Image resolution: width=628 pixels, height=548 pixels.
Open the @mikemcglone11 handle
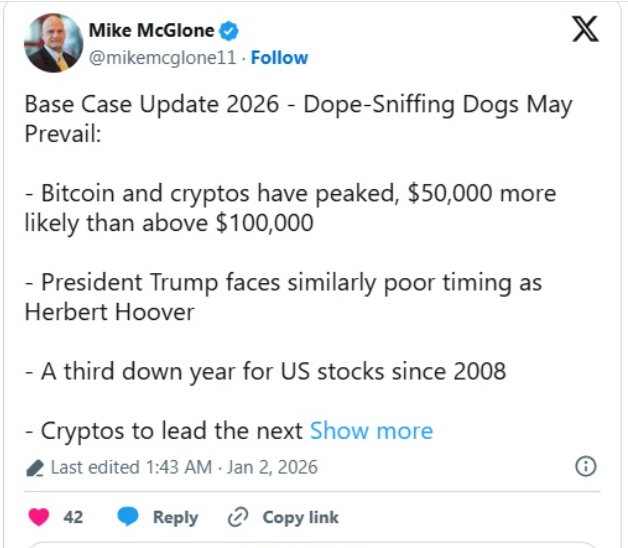tap(163, 58)
